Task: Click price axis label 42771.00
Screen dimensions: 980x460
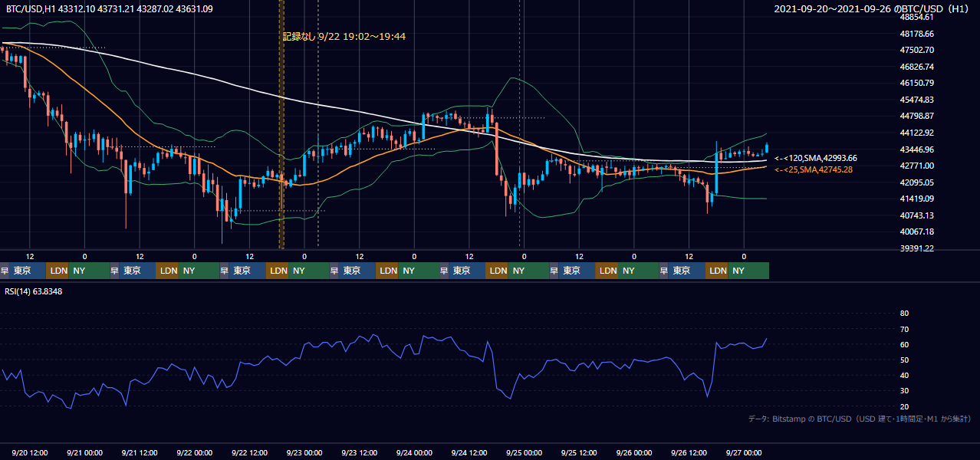Action: pyautogui.click(x=916, y=166)
